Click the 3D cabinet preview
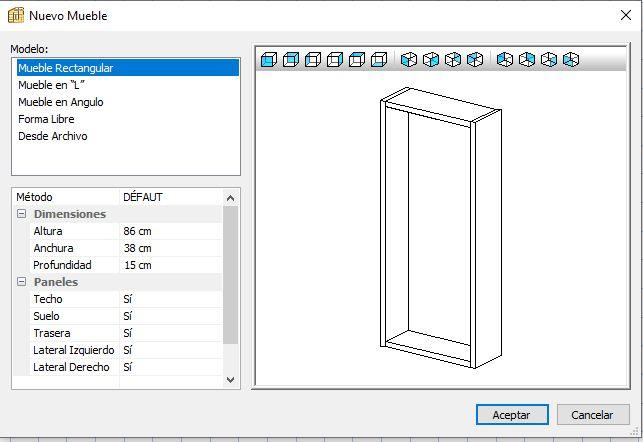Viewport: 643px width, 442px height. (441, 228)
